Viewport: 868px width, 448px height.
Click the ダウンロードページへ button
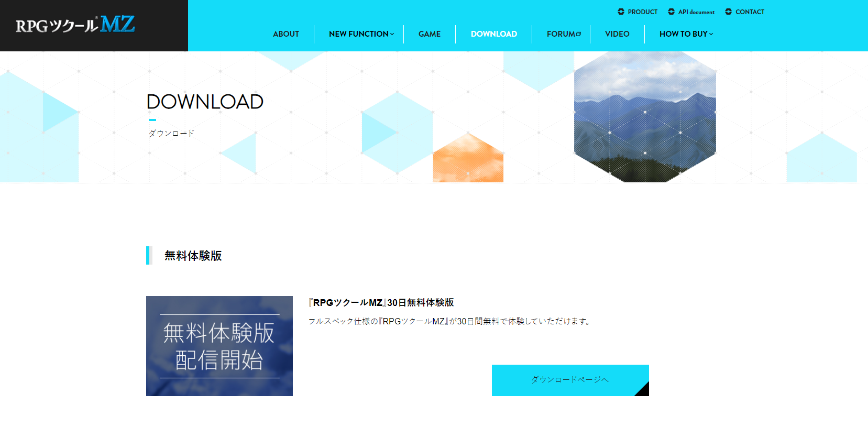point(570,380)
